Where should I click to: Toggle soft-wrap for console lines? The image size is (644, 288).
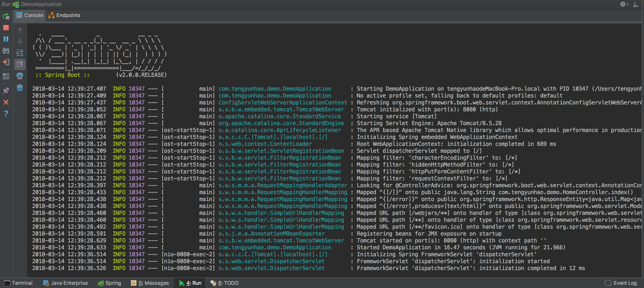[20, 53]
